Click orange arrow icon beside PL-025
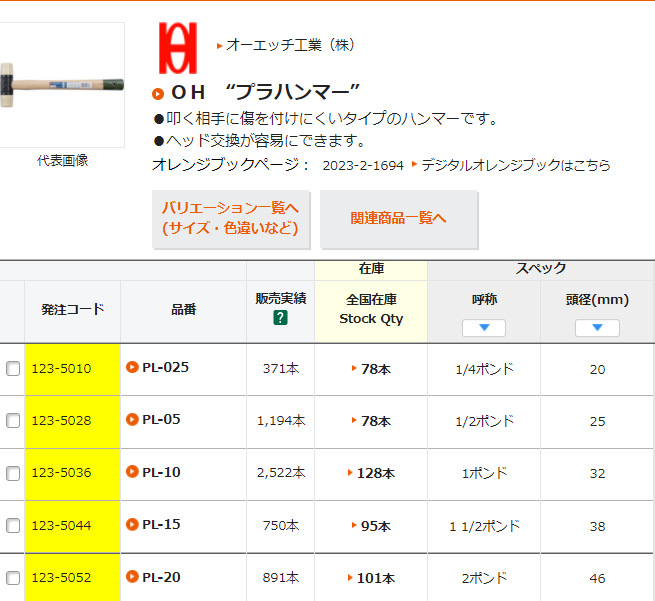Viewport: 655px width, 601px height. click(132, 367)
